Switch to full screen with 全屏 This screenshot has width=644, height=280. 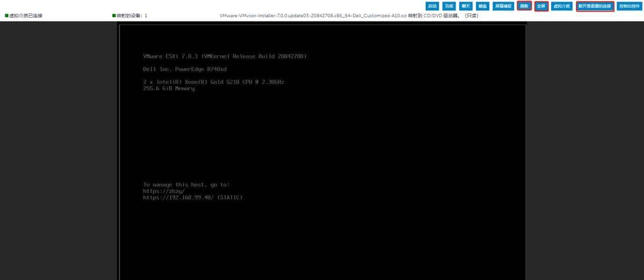click(541, 6)
